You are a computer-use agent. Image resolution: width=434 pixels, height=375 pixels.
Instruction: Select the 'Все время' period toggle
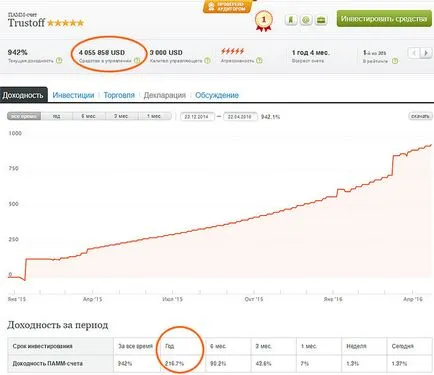tap(24, 116)
